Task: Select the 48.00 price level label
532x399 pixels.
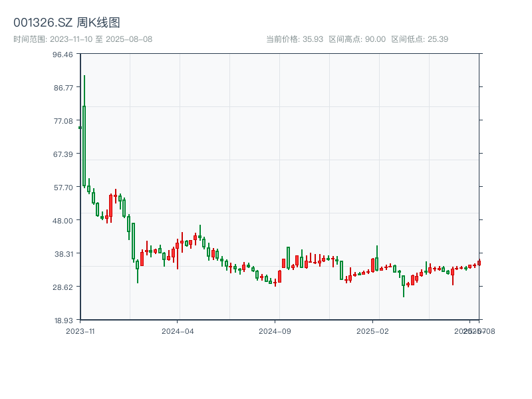Action: pyautogui.click(x=63, y=221)
